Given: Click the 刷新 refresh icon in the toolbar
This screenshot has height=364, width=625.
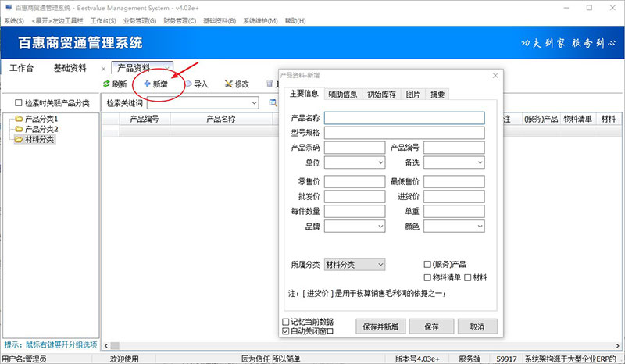Looking at the screenshot, I should click(x=106, y=84).
